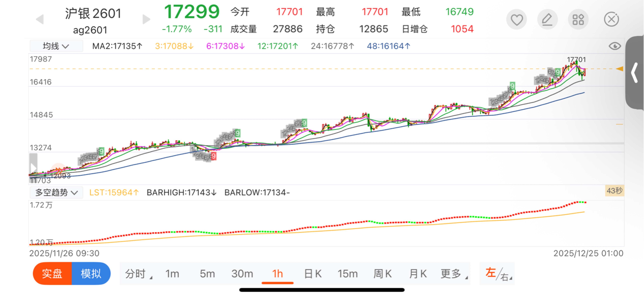644x298 pixels.
Task: Tap the 15m timeframe button
Action: 348,273
